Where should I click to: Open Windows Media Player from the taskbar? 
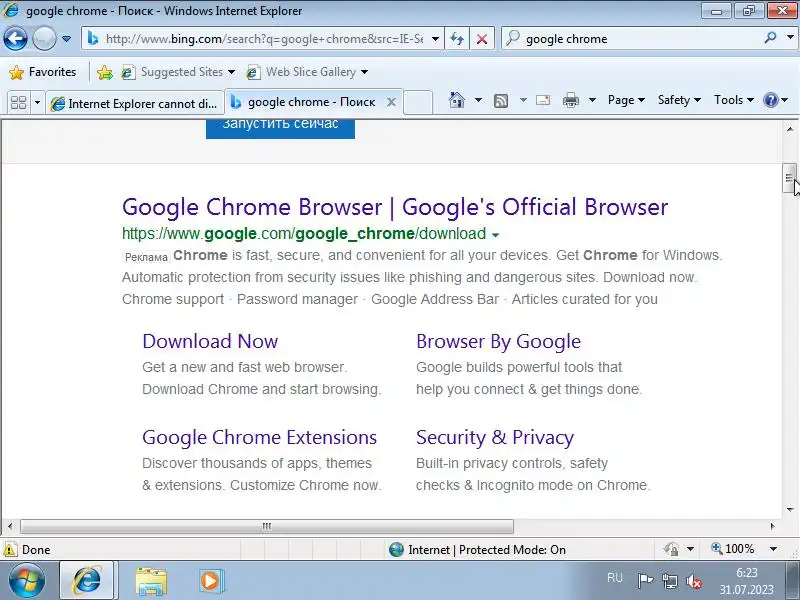click(x=210, y=581)
